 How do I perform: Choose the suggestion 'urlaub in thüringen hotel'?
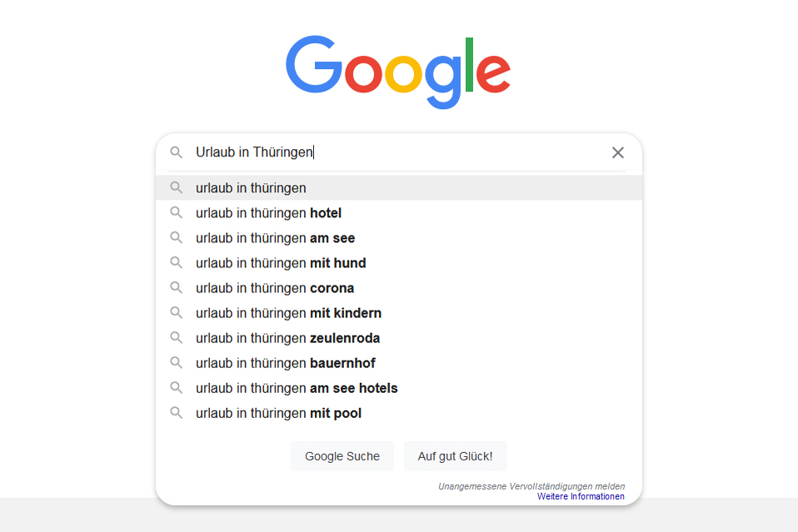pos(268,213)
